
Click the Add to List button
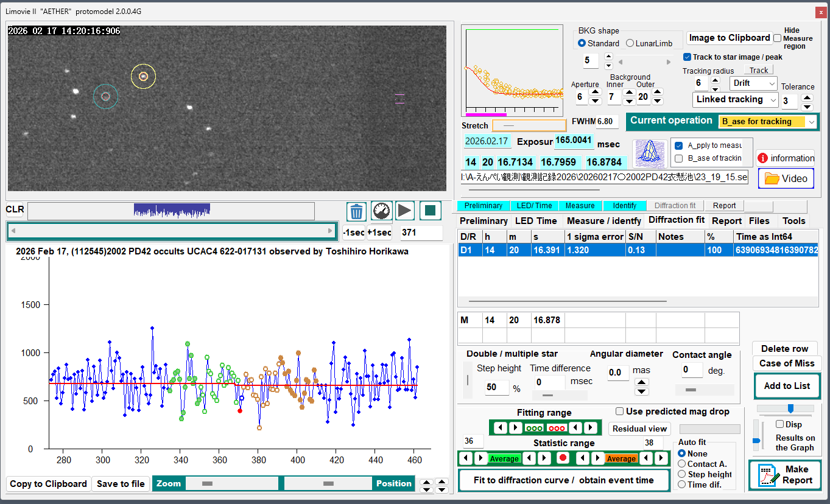click(787, 386)
